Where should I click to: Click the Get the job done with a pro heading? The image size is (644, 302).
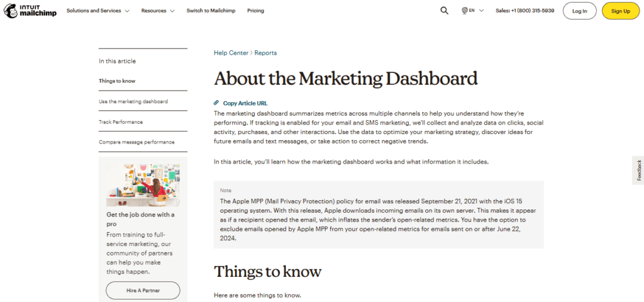[140, 220]
